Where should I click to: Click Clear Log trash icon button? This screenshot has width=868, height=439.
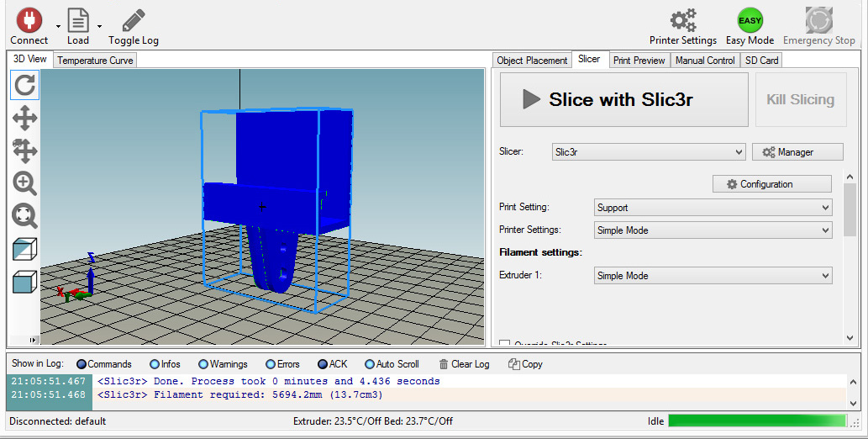tap(464, 364)
